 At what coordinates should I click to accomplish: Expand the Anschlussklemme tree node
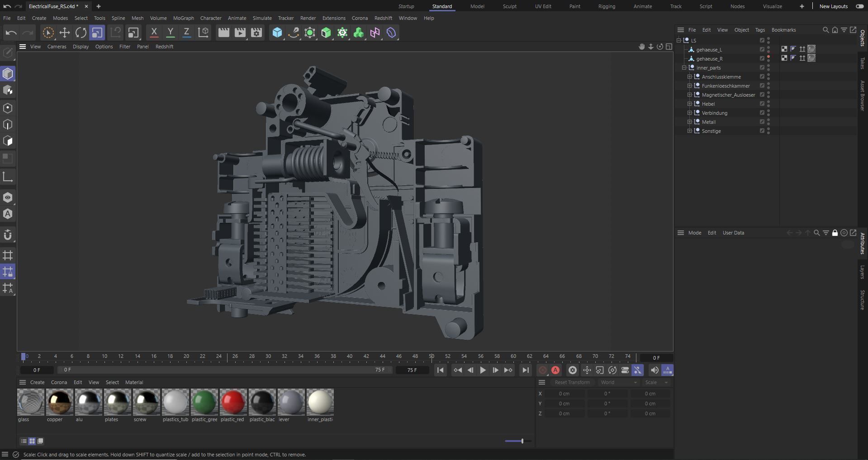(x=689, y=77)
